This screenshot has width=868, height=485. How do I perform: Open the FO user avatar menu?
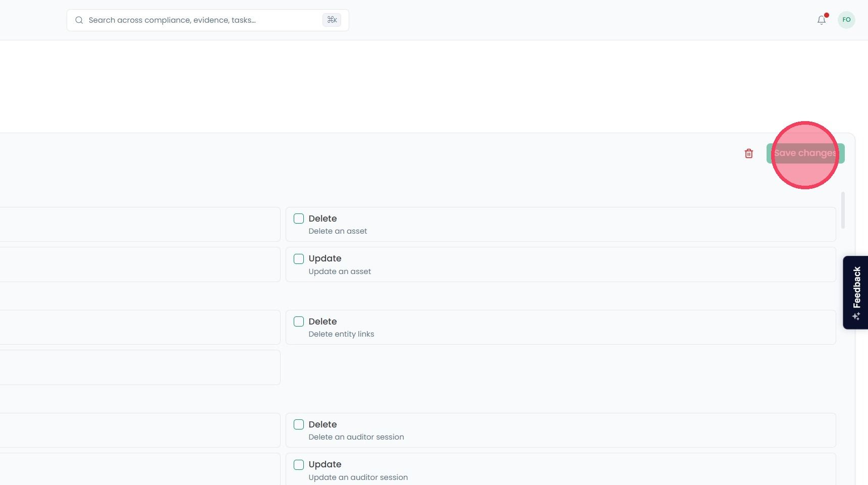846,20
